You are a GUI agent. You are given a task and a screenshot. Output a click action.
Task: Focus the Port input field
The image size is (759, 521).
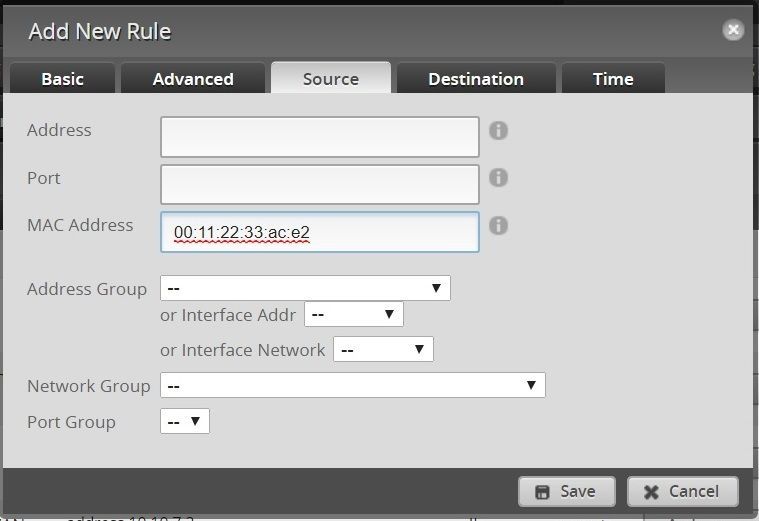[x=319, y=184]
